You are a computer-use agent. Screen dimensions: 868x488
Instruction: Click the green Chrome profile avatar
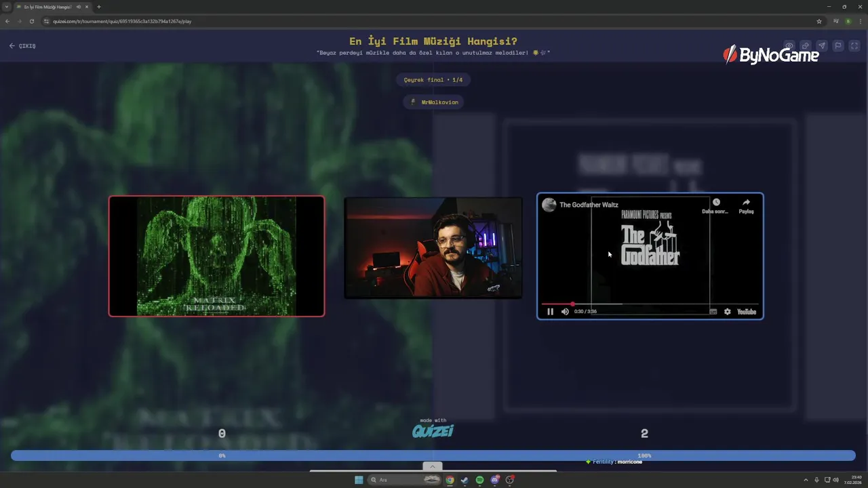tap(848, 21)
